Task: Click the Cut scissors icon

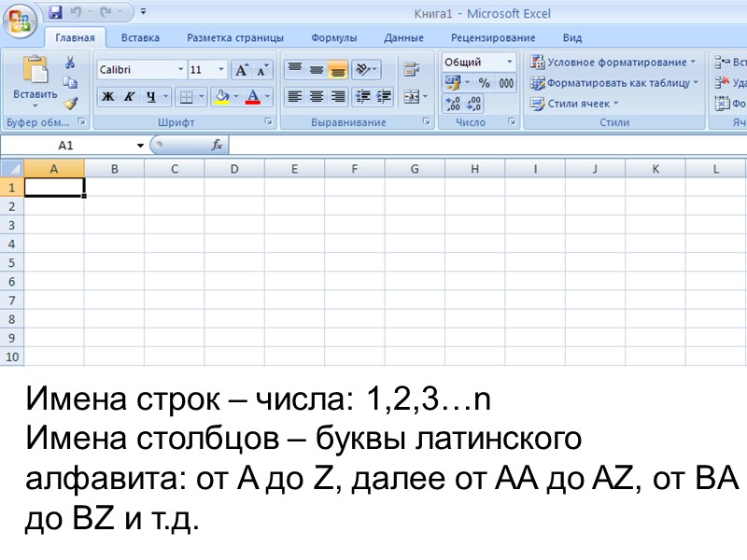Action: 69,63
